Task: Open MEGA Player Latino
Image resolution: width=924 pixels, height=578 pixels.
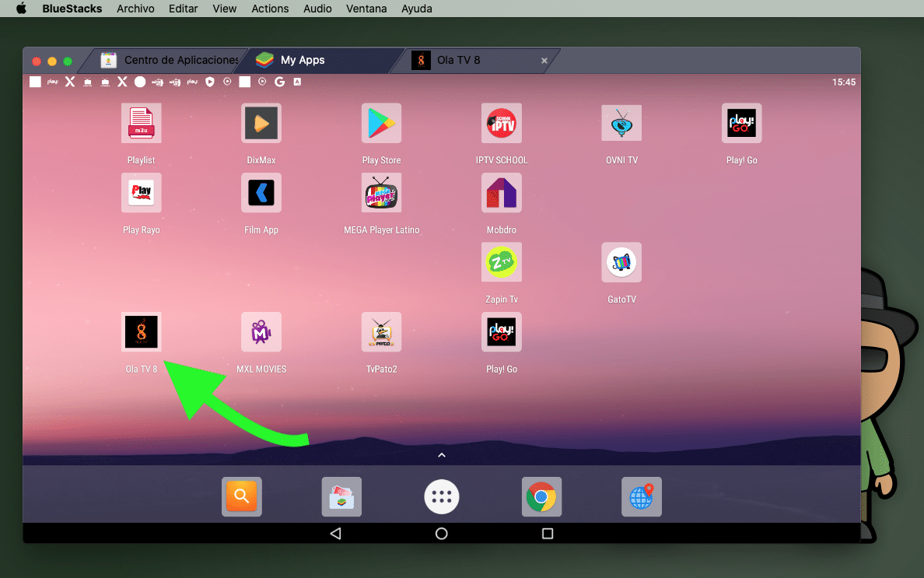Action: (x=381, y=193)
